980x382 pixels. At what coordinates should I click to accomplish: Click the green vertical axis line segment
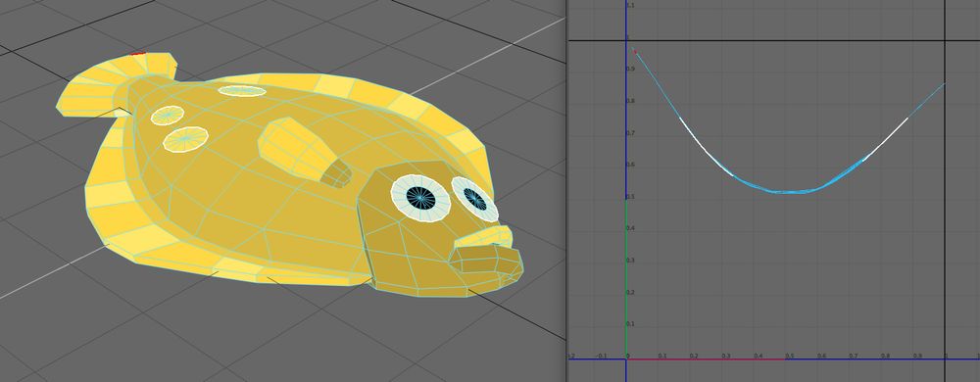(x=625, y=279)
